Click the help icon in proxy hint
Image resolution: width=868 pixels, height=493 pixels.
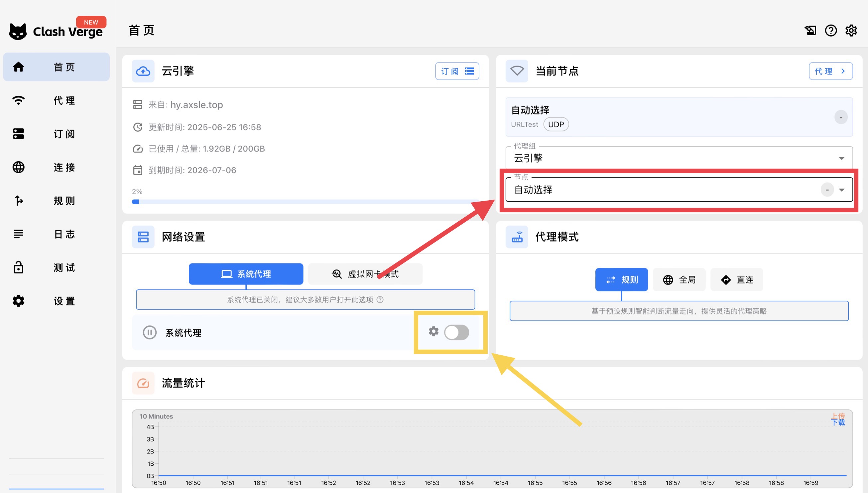coord(380,300)
